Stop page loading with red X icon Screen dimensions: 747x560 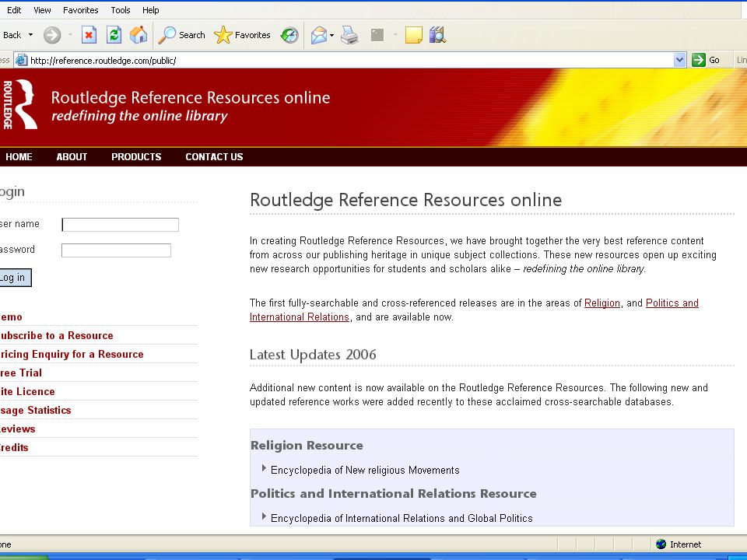(x=89, y=35)
